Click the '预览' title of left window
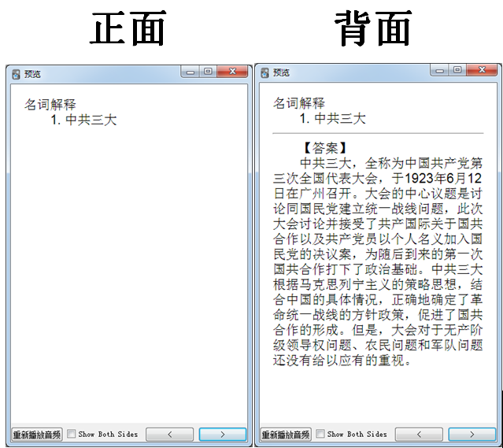 coord(32,74)
